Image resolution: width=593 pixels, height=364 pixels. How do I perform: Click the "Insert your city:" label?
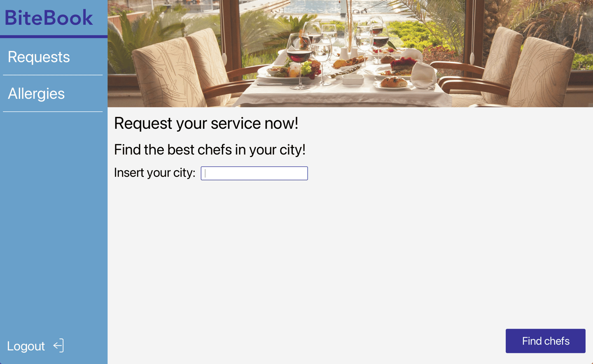coord(154,173)
